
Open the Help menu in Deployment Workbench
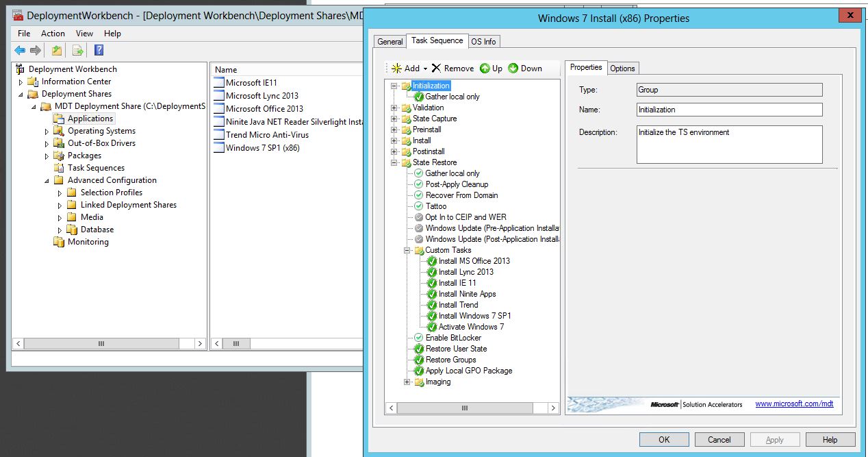click(x=112, y=33)
